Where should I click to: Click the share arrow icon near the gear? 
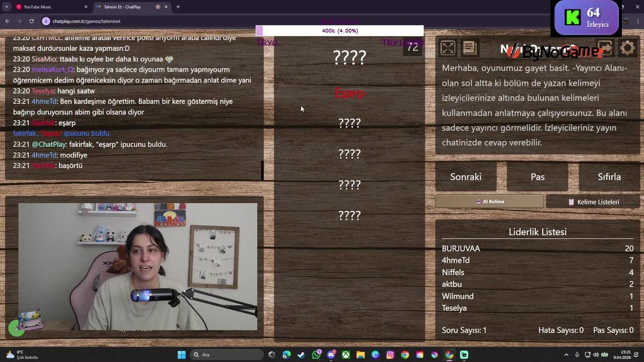tap(606, 48)
